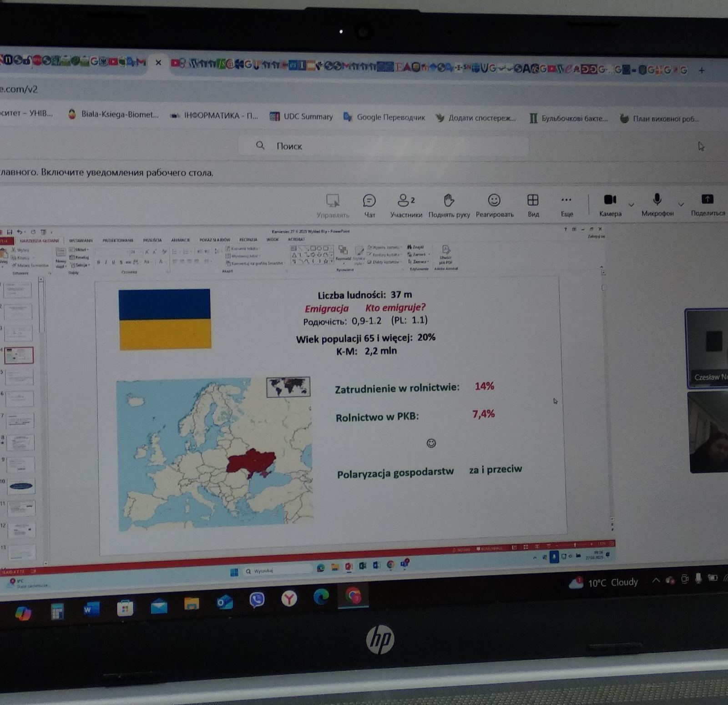The image size is (728, 705).
Task: Raise your hand in the meeting
Action: click(449, 205)
